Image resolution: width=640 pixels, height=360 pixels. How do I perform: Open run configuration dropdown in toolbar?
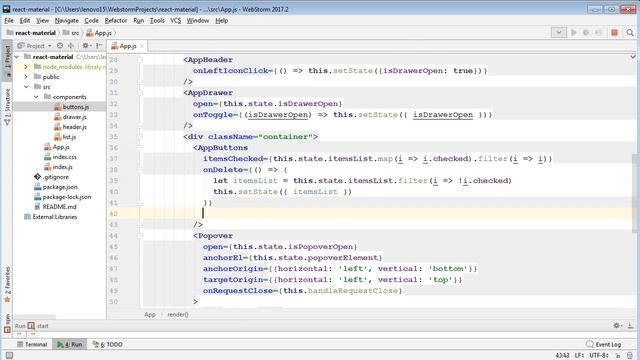coord(558,33)
